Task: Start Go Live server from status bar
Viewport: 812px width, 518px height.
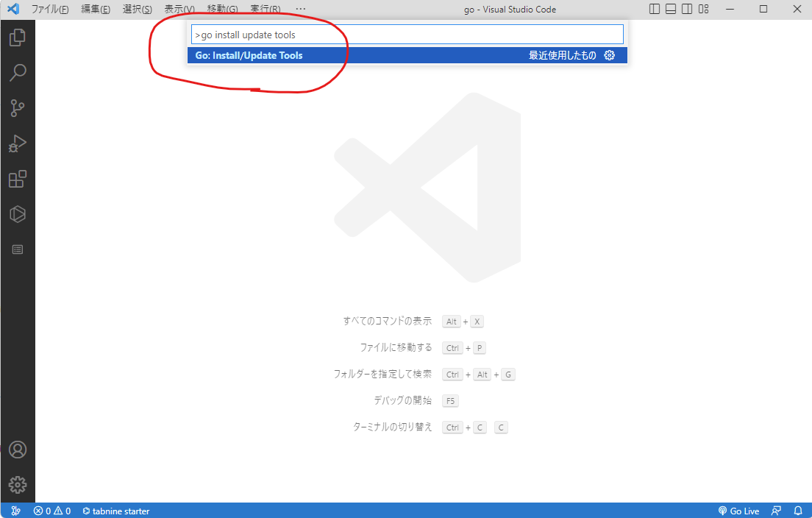Action: 739,511
